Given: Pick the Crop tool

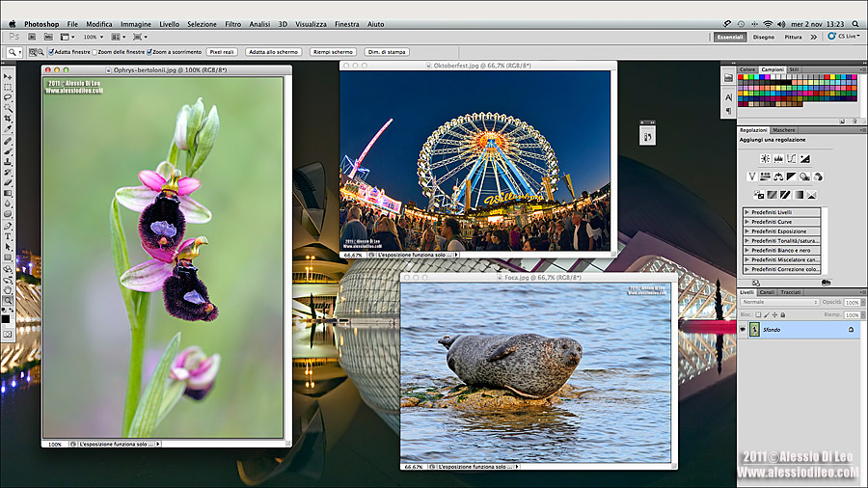Looking at the screenshot, I should (x=8, y=118).
